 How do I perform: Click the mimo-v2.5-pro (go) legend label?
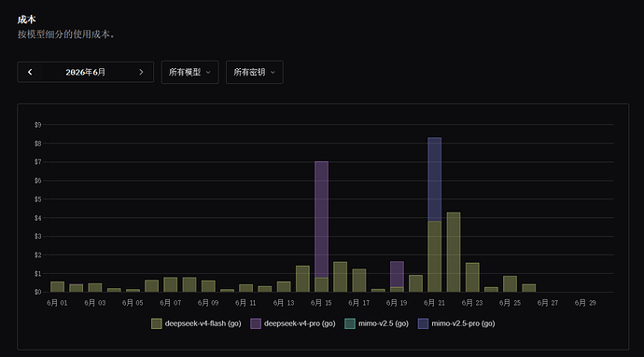(x=463, y=323)
